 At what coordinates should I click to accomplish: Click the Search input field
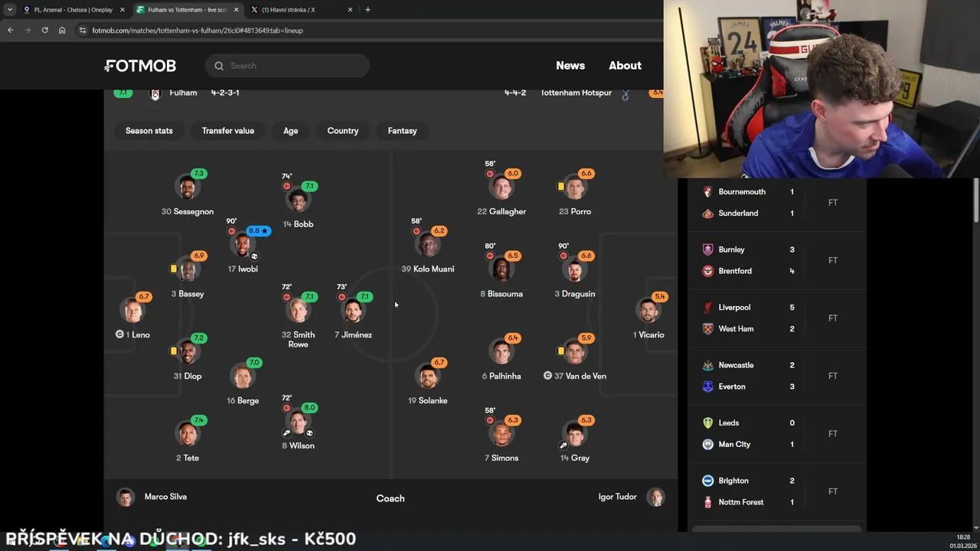(287, 66)
